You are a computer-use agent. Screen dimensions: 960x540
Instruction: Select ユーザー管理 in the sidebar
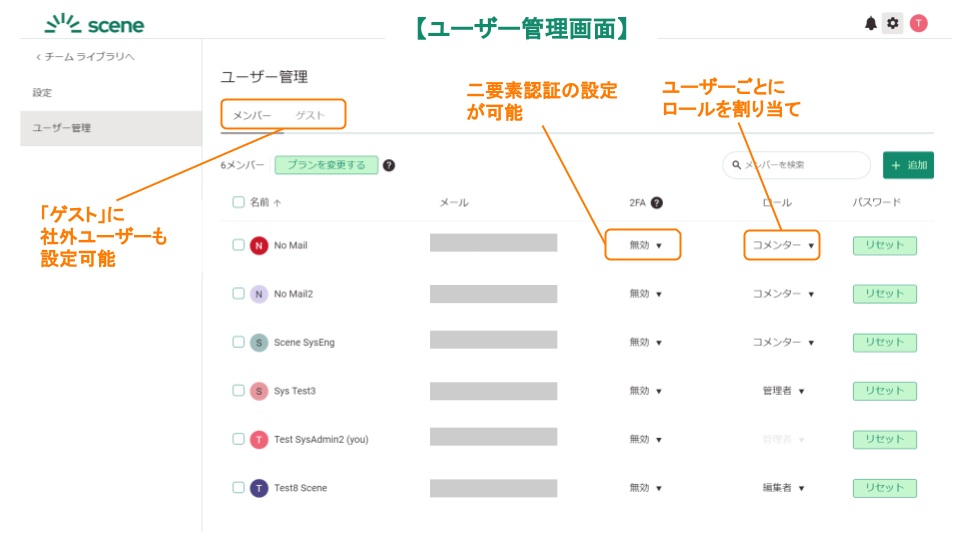pos(111,128)
